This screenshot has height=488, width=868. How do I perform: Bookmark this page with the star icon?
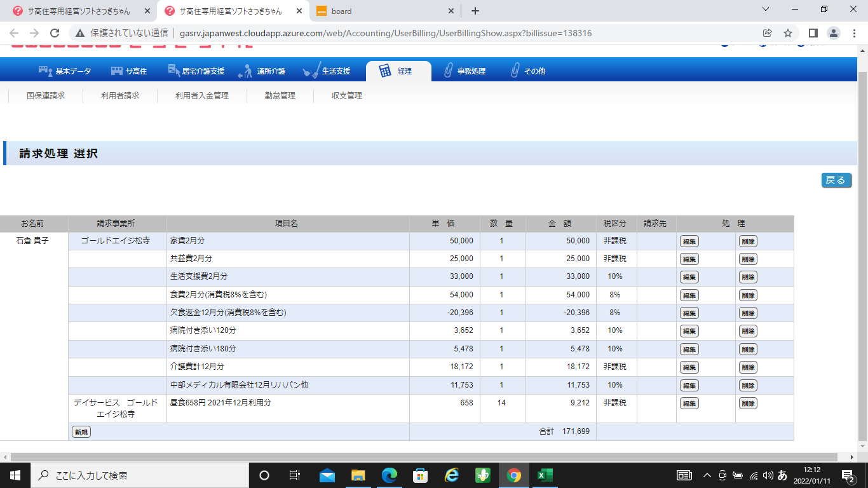point(788,33)
